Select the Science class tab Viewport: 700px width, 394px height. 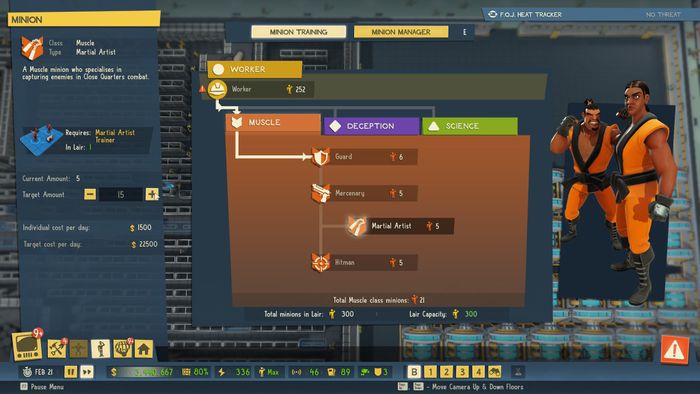point(470,126)
